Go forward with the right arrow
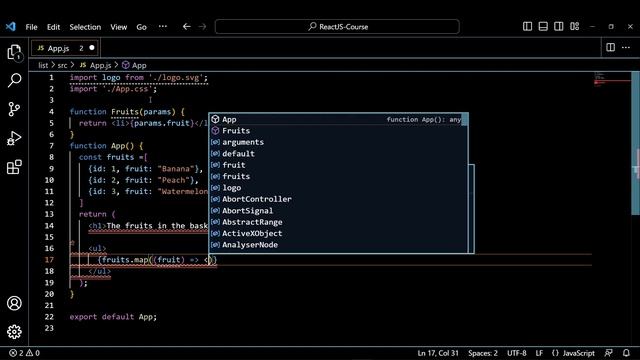The height and width of the screenshot is (360, 640). click(202, 27)
